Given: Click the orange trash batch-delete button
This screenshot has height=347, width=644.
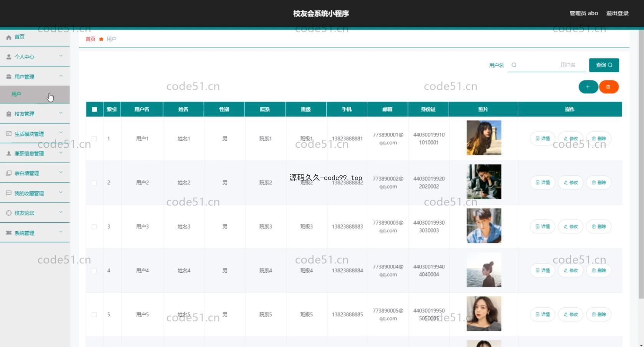Looking at the screenshot, I should tap(609, 87).
